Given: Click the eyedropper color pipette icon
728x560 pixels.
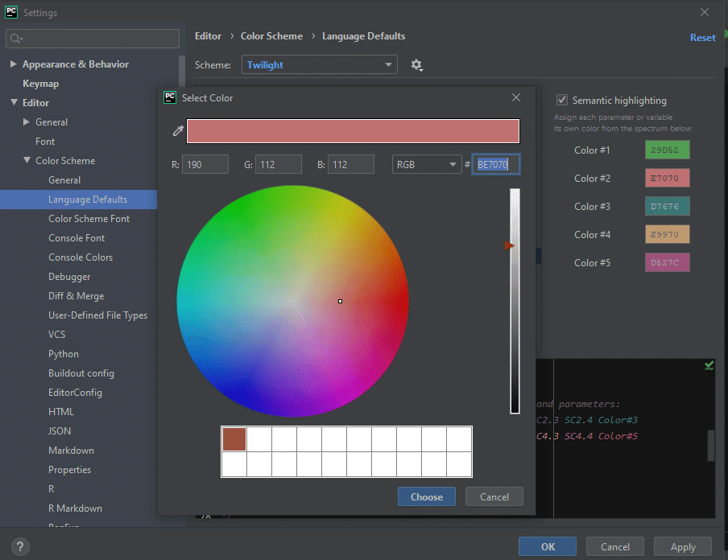Looking at the screenshot, I should click(x=178, y=131).
